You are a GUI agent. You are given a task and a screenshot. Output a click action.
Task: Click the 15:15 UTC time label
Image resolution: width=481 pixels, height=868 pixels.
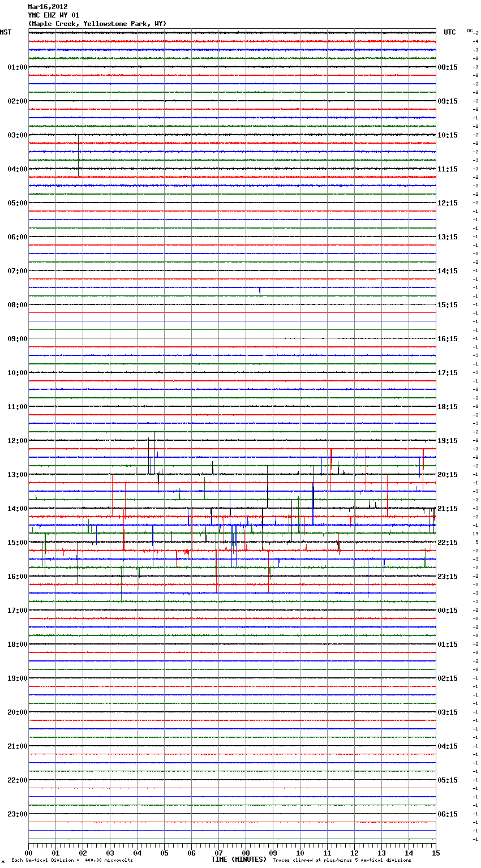click(x=448, y=305)
